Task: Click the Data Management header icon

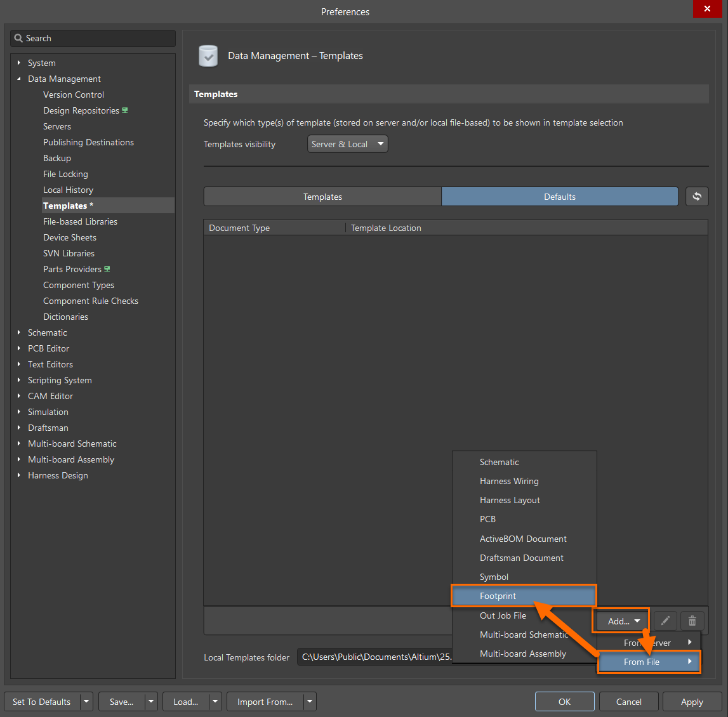Action: [208, 56]
